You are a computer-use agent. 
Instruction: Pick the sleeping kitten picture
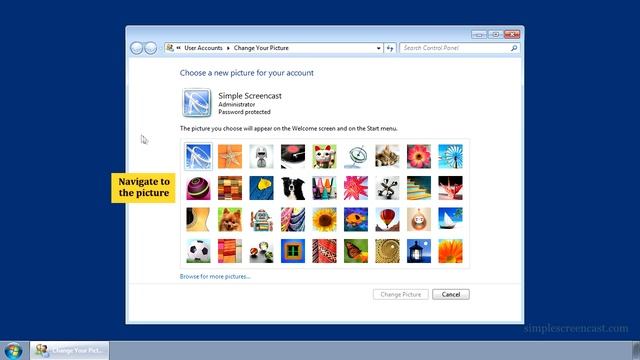(x=387, y=156)
